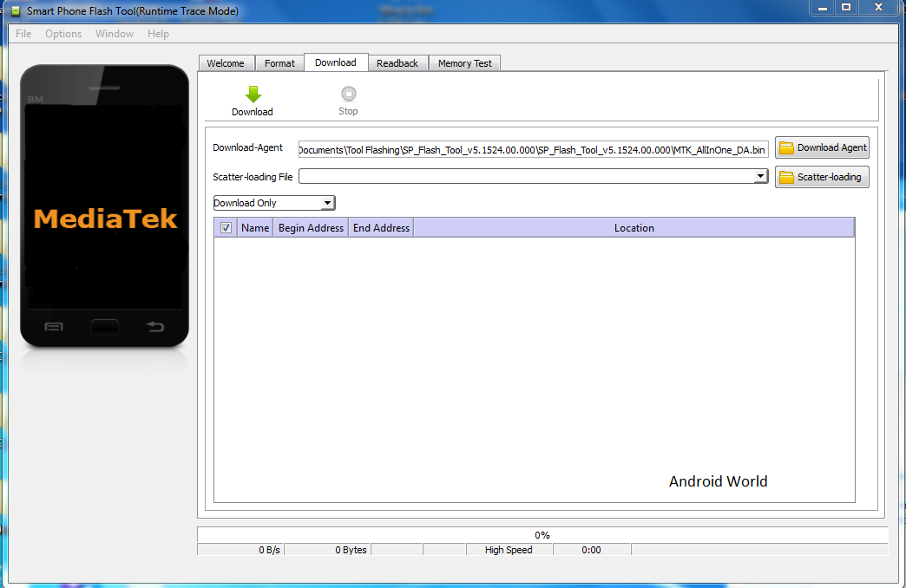906x588 pixels.
Task: Switch to the Readback tab
Action: (397, 63)
